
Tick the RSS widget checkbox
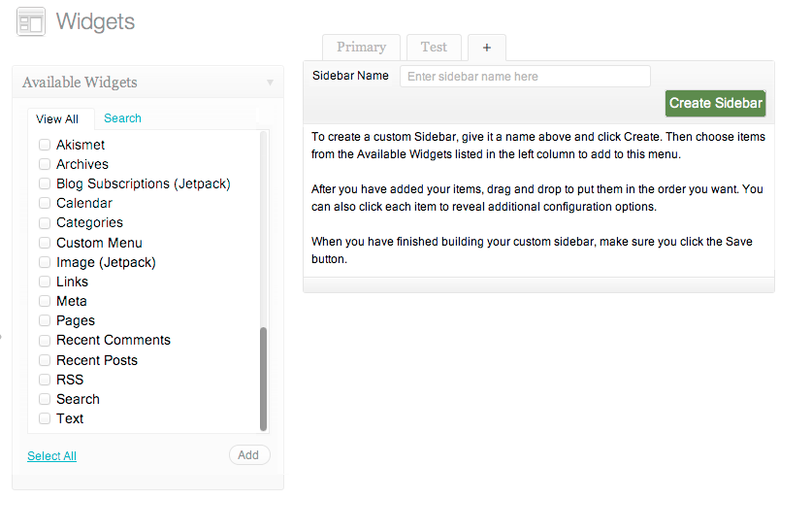click(x=45, y=380)
